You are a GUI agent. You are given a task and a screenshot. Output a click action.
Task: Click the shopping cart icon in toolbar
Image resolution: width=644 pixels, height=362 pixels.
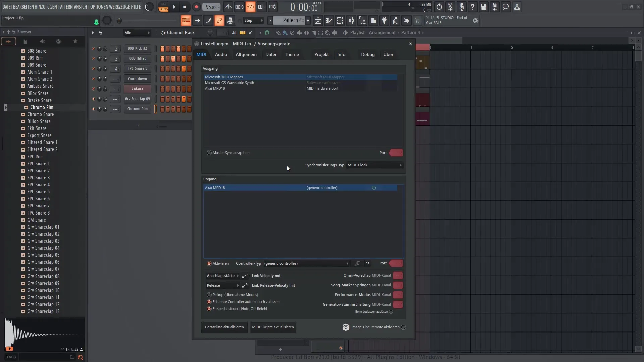417,21
